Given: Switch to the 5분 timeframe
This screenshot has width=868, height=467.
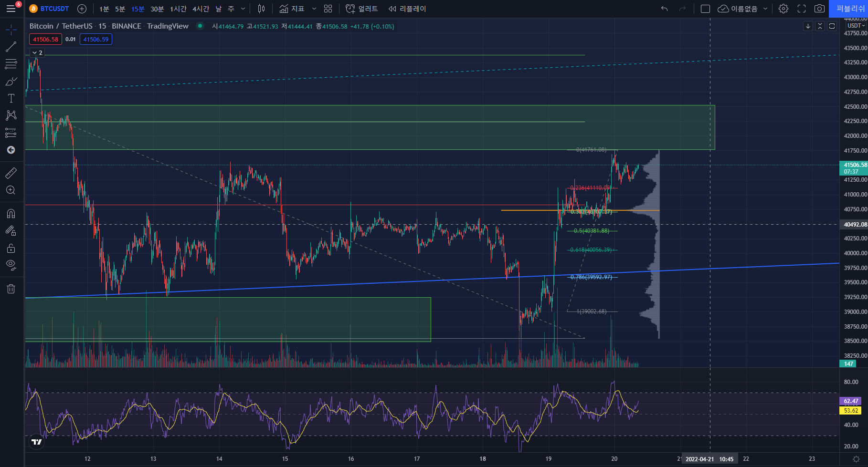Looking at the screenshot, I should click(120, 9).
